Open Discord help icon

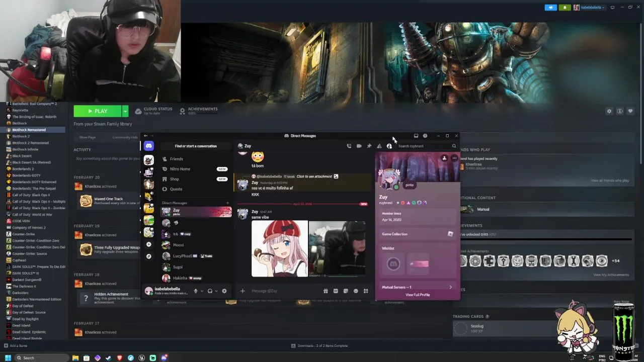(425, 136)
